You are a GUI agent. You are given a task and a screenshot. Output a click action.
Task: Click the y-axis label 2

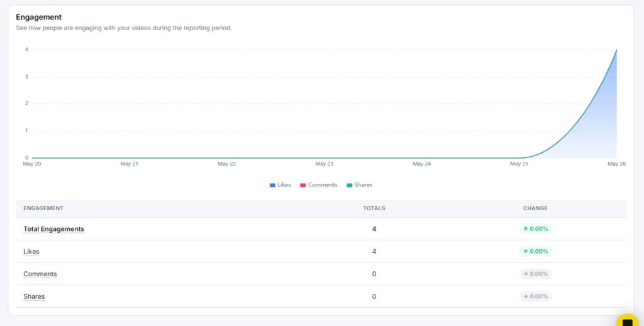[26, 103]
